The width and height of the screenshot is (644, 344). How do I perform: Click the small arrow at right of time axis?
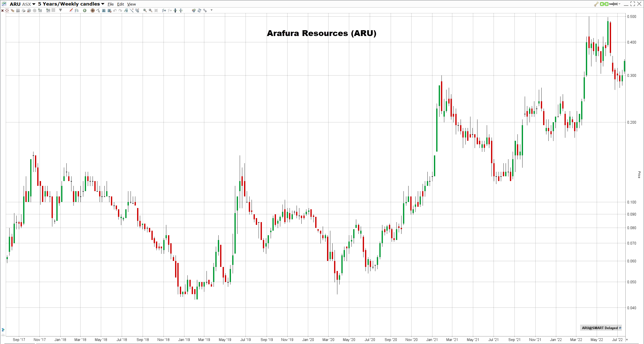click(x=627, y=340)
